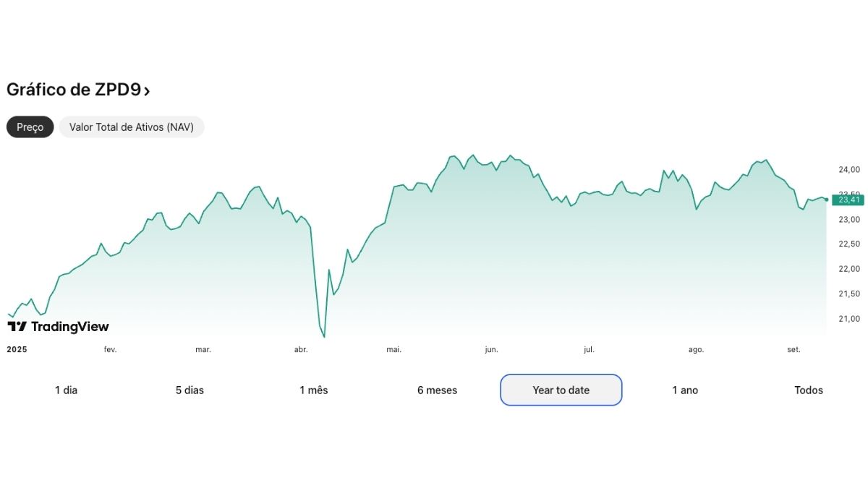The height and width of the screenshot is (488, 868).
Task: Choose the 5 dias range
Action: pyautogui.click(x=190, y=390)
